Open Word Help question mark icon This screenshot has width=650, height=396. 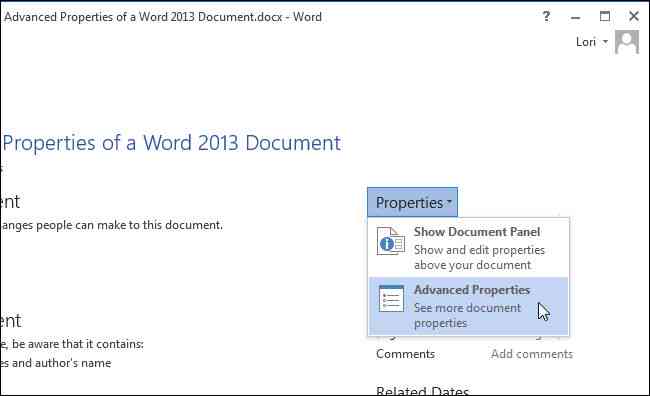point(546,17)
